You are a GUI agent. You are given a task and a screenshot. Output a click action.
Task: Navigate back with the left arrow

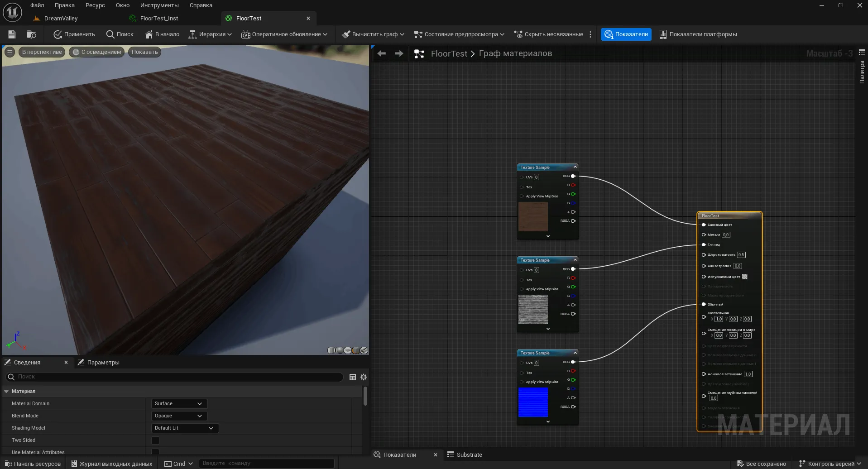coord(381,53)
